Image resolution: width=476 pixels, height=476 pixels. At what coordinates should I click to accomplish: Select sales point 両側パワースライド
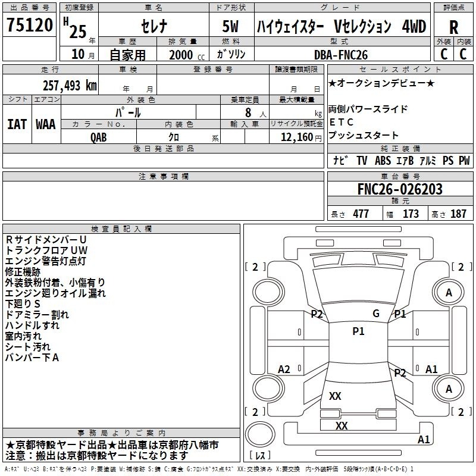click(368, 109)
